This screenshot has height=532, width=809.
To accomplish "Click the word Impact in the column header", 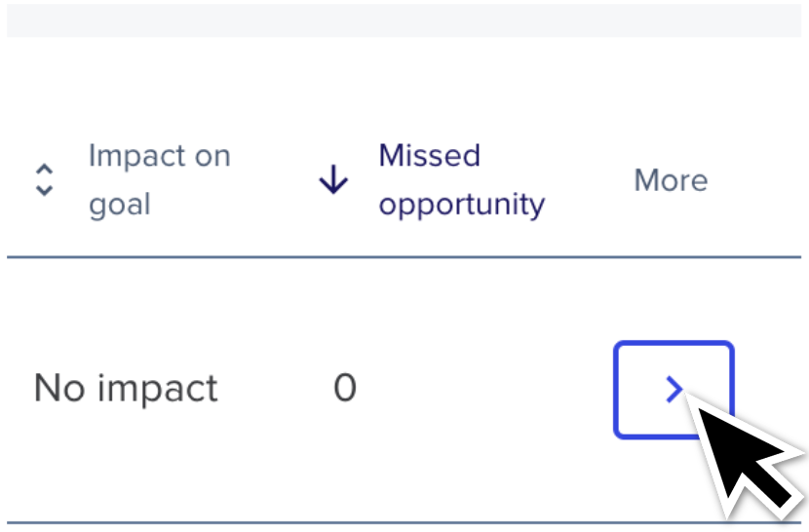I will coord(136,155).
